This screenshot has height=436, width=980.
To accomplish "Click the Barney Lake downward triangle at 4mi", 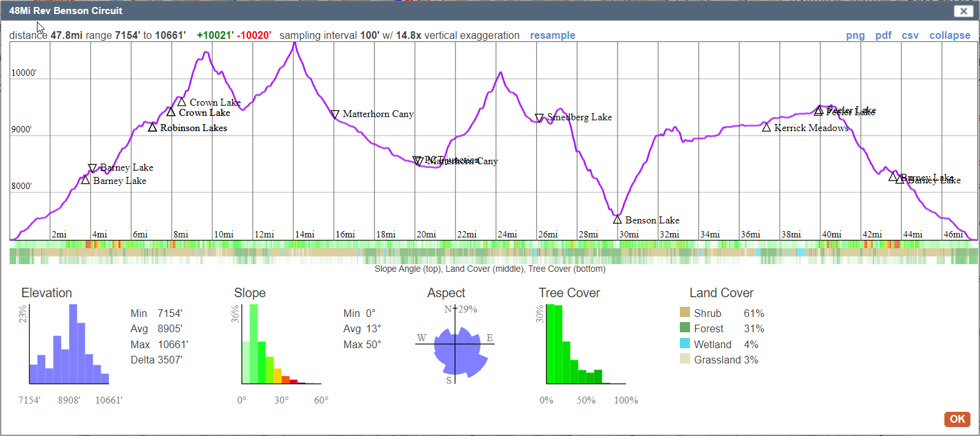I will [x=92, y=168].
